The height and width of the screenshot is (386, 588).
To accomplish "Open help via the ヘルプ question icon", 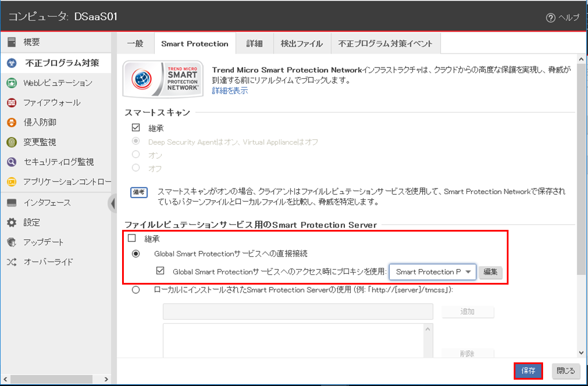I will click(551, 17).
